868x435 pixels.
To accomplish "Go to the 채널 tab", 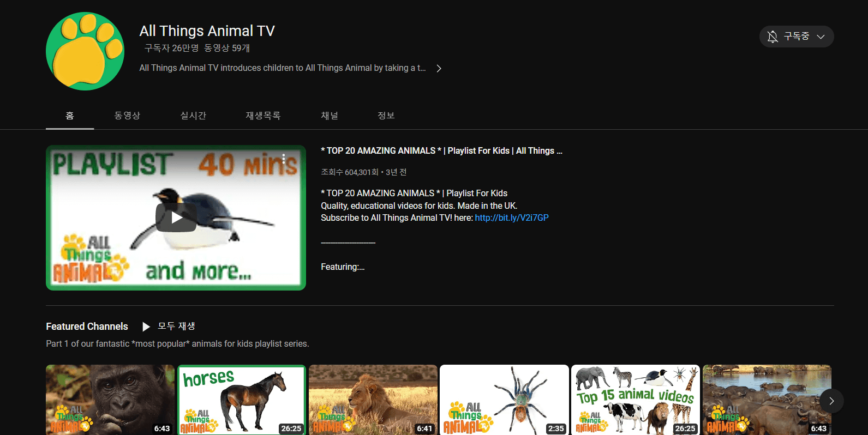I will [x=330, y=116].
